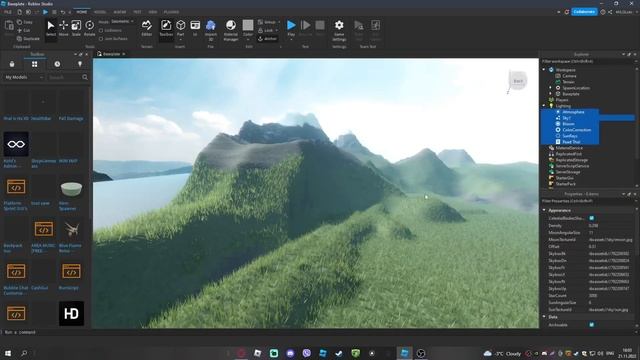Select ReplicatedStorage in Explorer
This screenshot has height=360, width=640.
click(571, 160)
